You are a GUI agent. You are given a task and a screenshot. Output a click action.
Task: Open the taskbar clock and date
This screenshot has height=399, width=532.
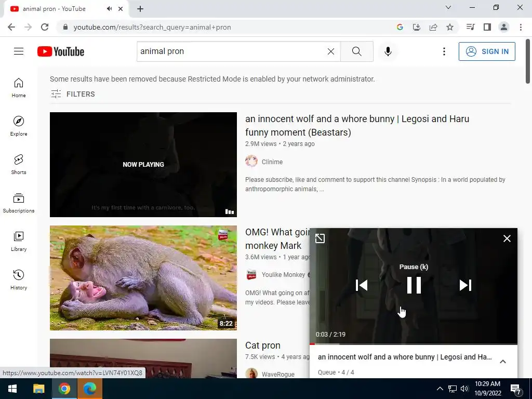(487, 389)
